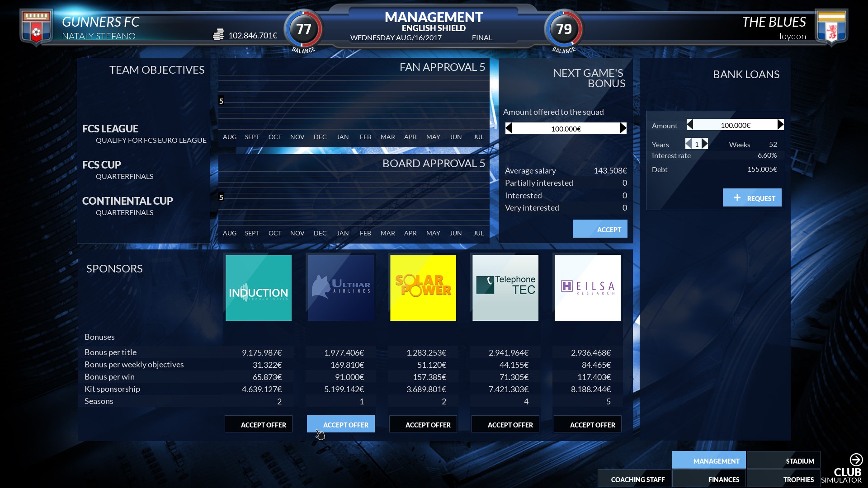Image resolution: width=868 pixels, height=488 pixels.
Task: Open the FINANCES tab
Action: coord(723,479)
